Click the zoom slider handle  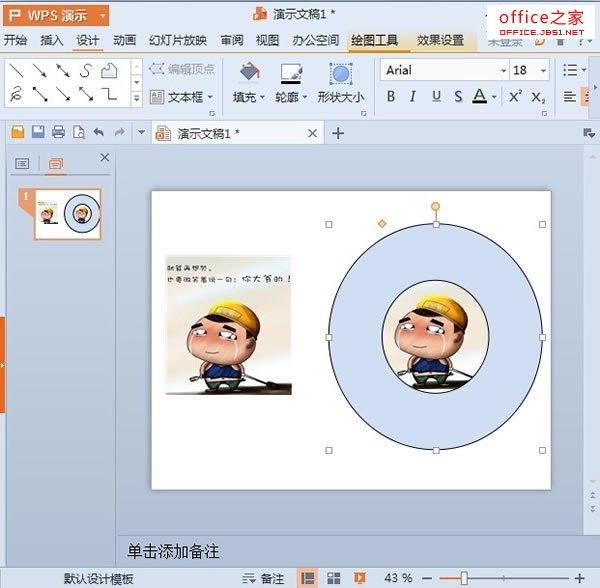(x=464, y=578)
